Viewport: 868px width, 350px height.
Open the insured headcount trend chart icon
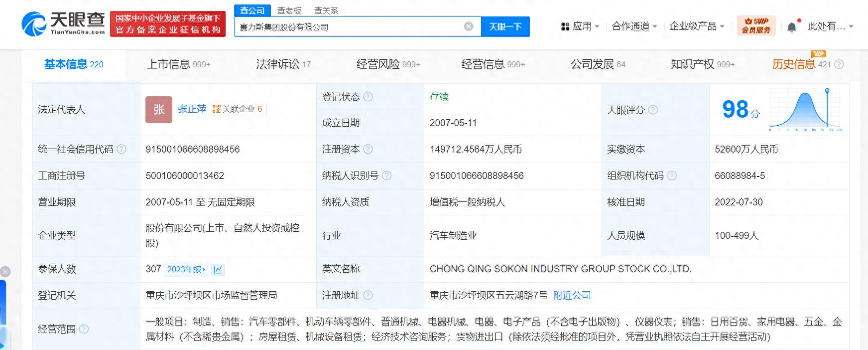[x=218, y=269]
